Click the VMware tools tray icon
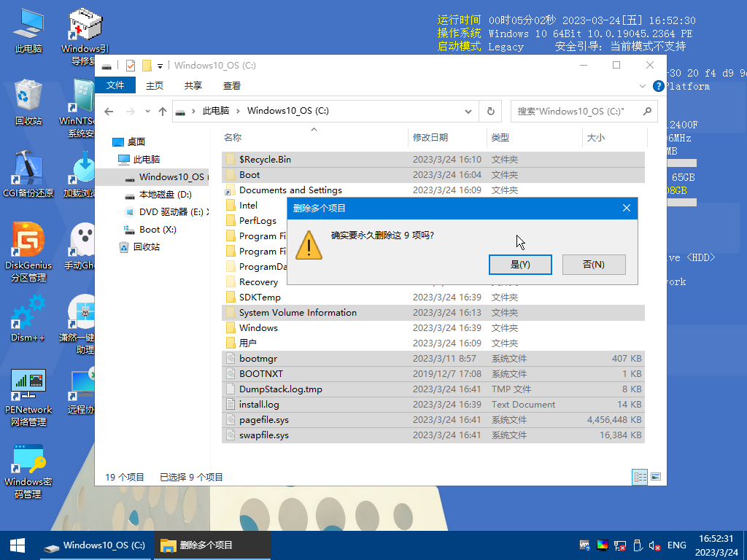Viewport: 747px width, 560px height. pos(584,545)
